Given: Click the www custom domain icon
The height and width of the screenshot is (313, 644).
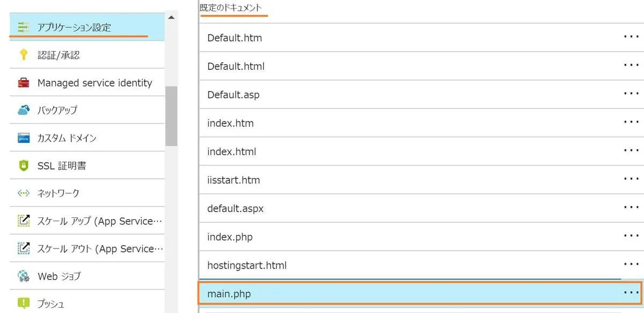Looking at the screenshot, I should click(23, 138).
